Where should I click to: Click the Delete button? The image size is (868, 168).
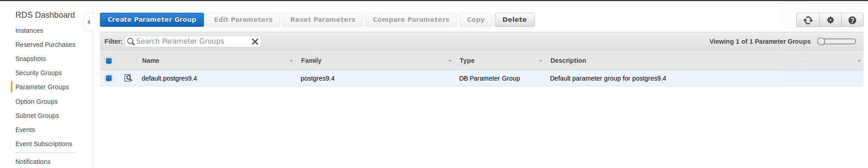pos(514,20)
